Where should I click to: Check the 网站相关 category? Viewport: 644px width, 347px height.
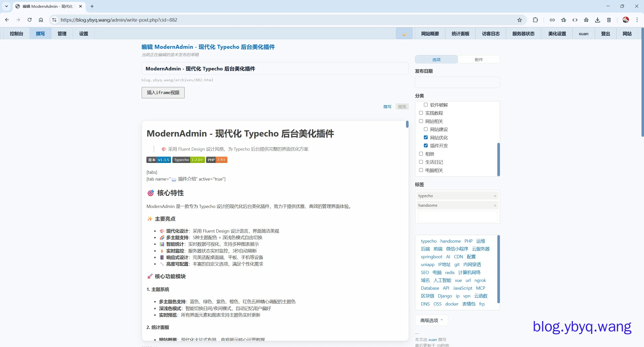[421, 121]
